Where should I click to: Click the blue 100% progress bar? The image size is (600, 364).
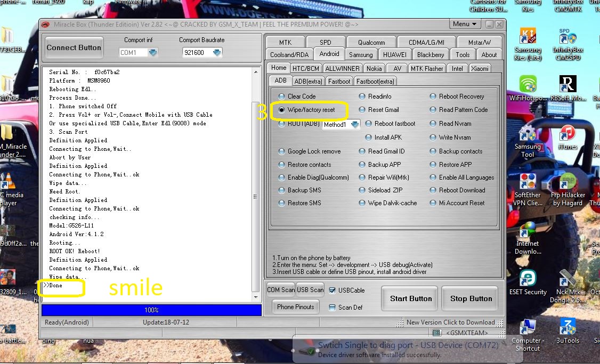click(x=151, y=310)
